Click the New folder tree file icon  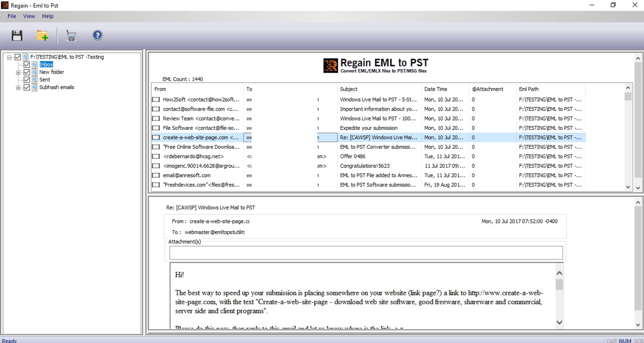35,72
